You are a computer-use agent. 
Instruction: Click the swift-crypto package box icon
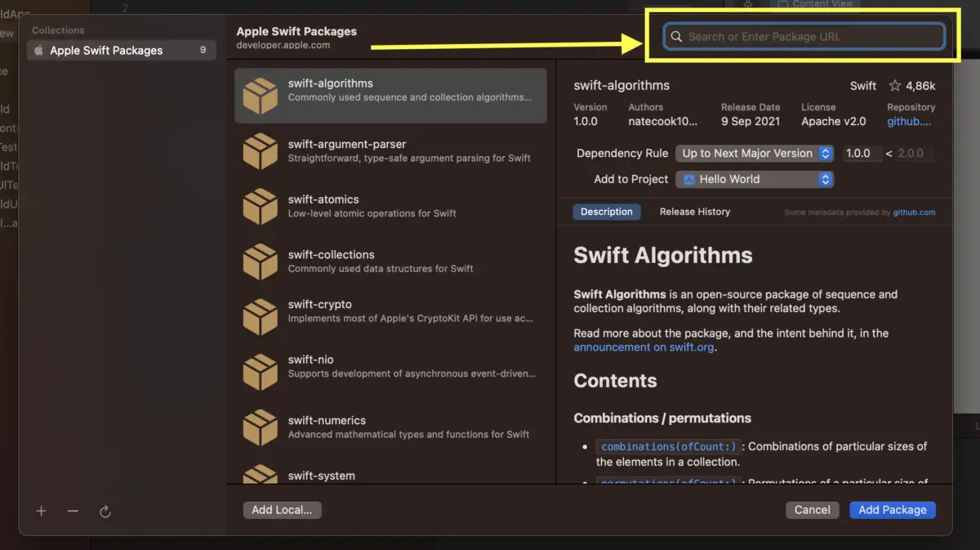(x=261, y=316)
